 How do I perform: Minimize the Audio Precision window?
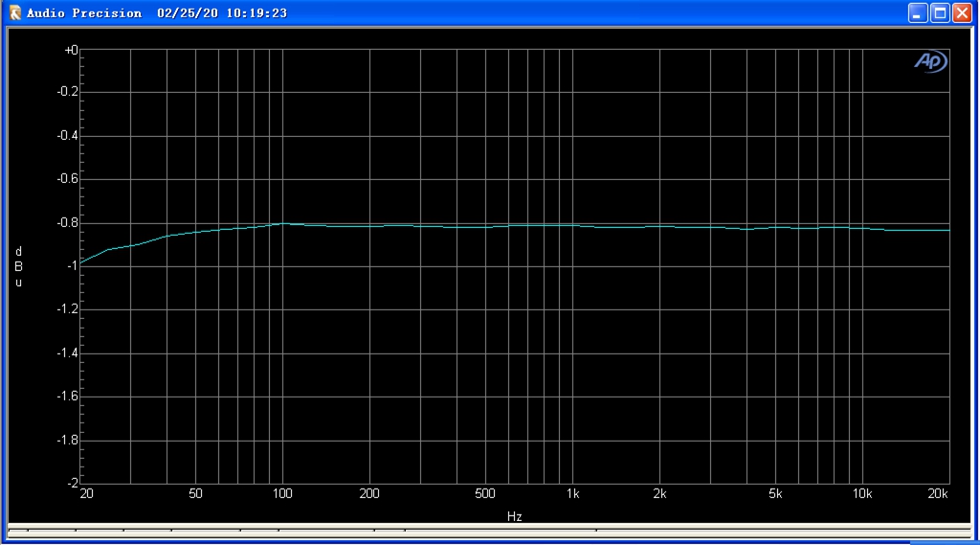click(918, 13)
